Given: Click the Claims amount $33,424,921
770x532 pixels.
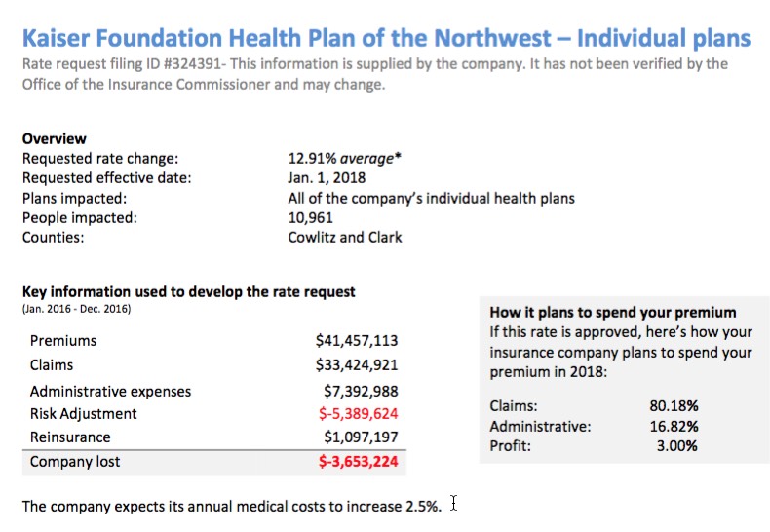Looking at the screenshot, I should [x=357, y=365].
